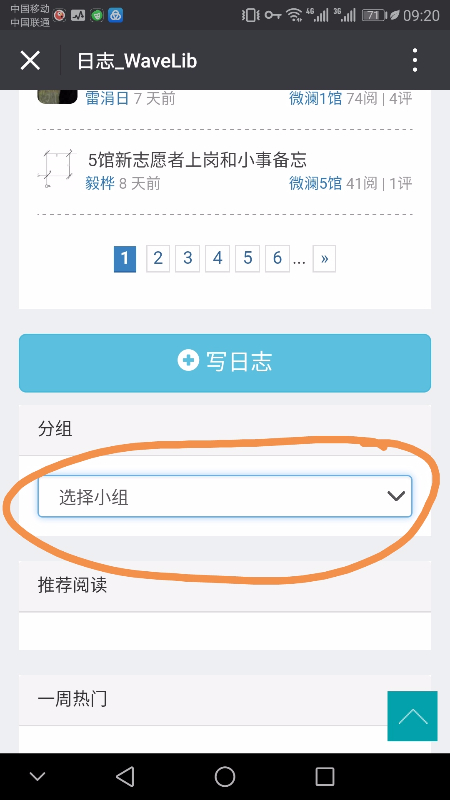Open 微澜5馆 group link
The image size is (450, 800).
(x=315, y=183)
